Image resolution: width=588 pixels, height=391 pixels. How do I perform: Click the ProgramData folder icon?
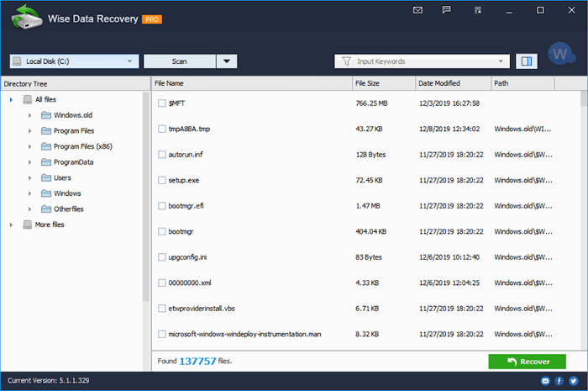46,162
